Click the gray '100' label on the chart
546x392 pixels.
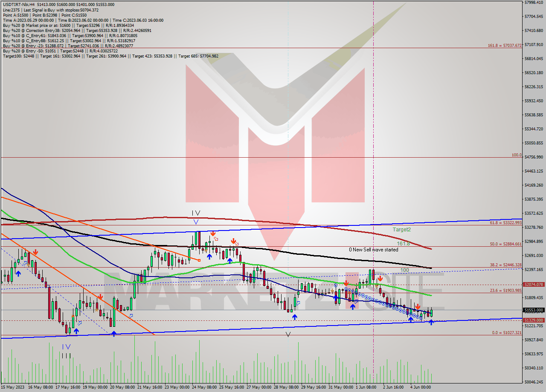[404, 270]
